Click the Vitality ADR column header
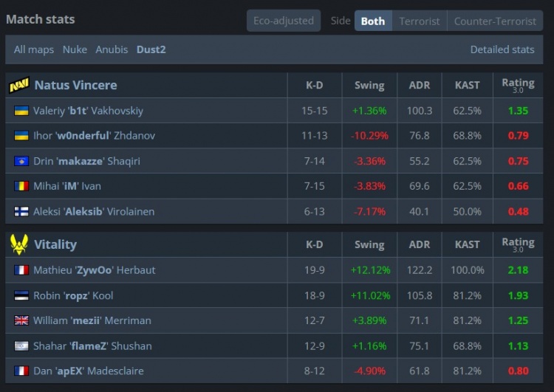This screenshot has height=392, width=554. coord(420,244)
